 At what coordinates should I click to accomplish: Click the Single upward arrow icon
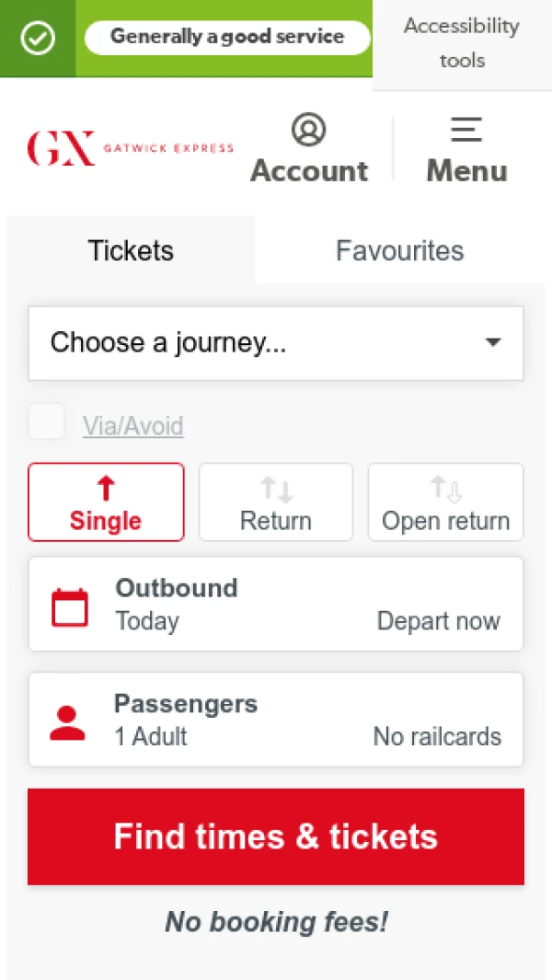coord(106,488)
